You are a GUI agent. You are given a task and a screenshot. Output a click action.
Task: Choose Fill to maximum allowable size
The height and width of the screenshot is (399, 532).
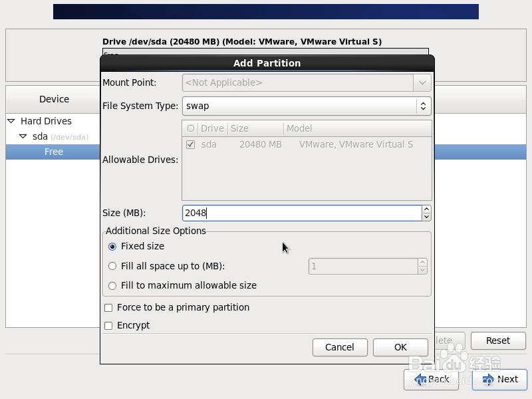point(112,285)
